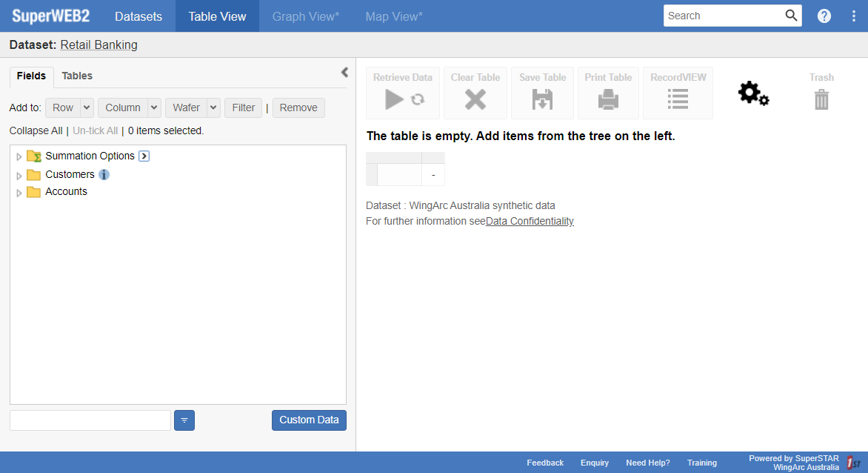This screenshot has width=868, height=473.
Task: Click the filter icon beside field search box
Action: pos(184,420)
